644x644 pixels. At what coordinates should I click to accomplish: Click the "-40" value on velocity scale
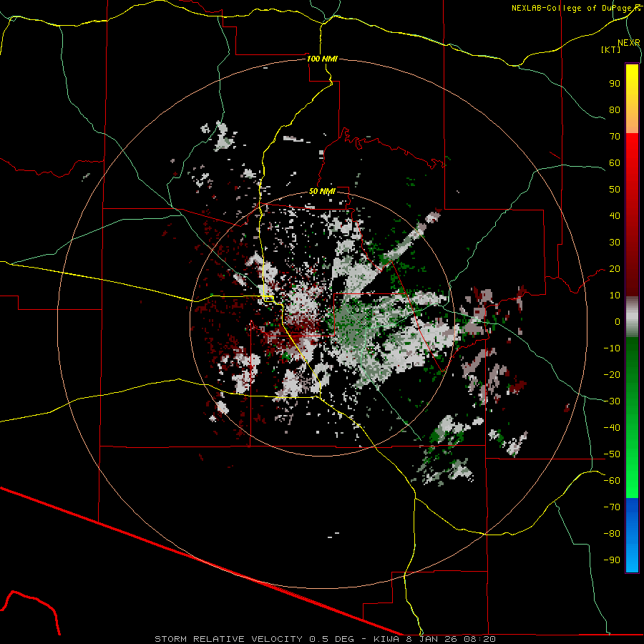[612, 428]
